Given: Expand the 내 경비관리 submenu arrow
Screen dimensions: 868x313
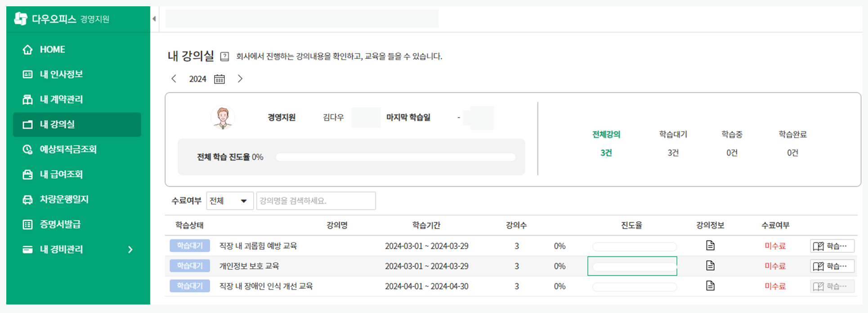Looking at the screenshot, I should [x=130, y=250].
